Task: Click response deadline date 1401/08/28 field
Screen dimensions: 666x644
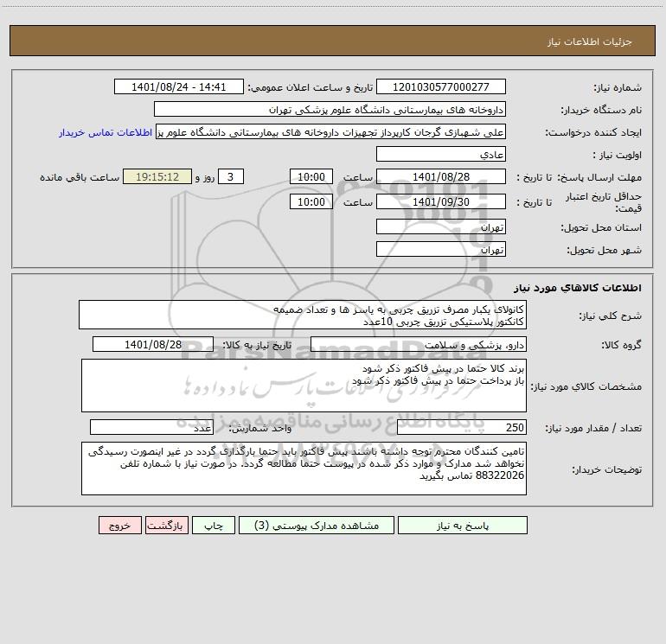Action: [441, 176]
